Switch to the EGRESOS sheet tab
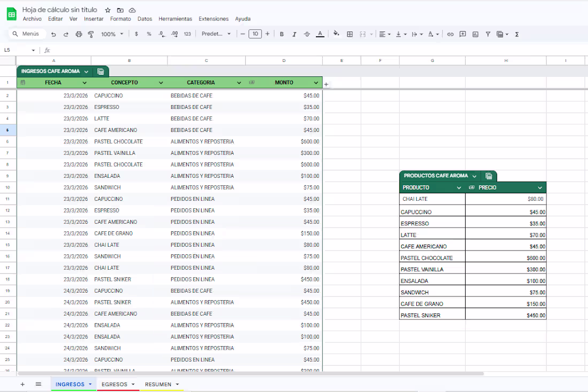The width and height of the screenshot is (588, 392). (x=118, y=385)
